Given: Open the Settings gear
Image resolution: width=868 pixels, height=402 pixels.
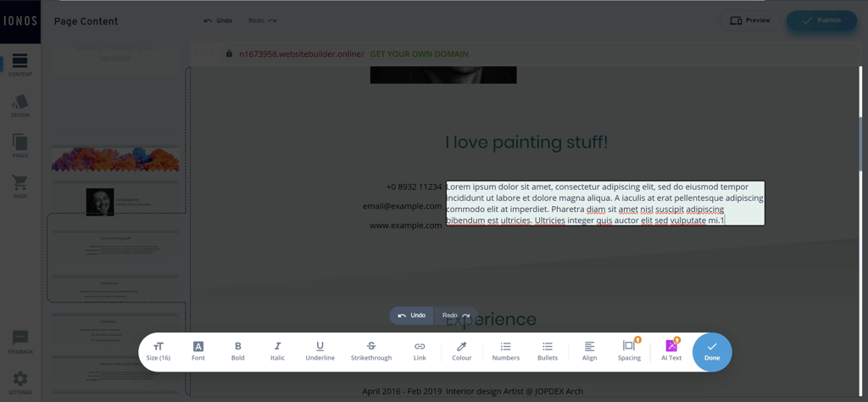Looking at the screenshot, I should click(20, 383).
